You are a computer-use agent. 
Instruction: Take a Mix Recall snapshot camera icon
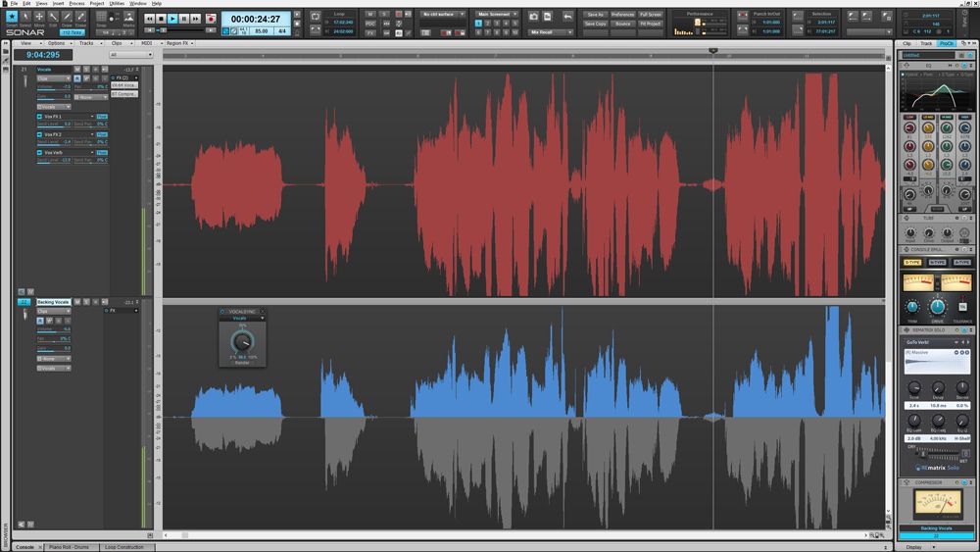click(533, 17)
